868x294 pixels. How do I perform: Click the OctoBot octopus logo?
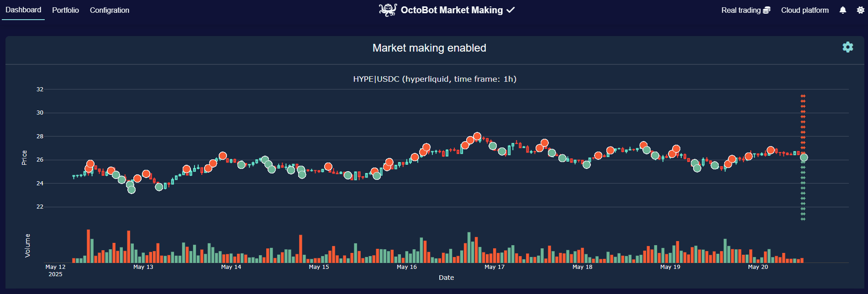388,9
